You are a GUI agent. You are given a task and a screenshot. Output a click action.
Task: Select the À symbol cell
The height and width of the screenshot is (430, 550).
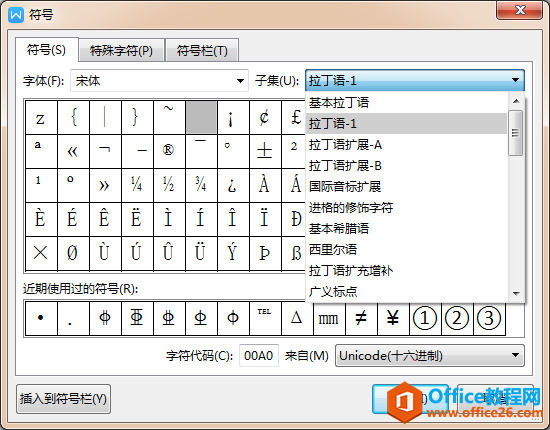coord(265,185)
